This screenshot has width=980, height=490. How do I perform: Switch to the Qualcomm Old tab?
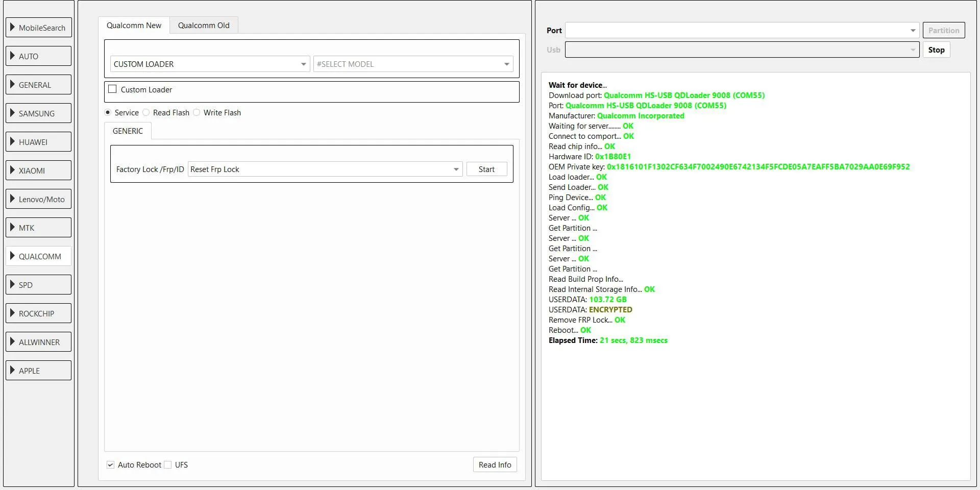point(204,26)
